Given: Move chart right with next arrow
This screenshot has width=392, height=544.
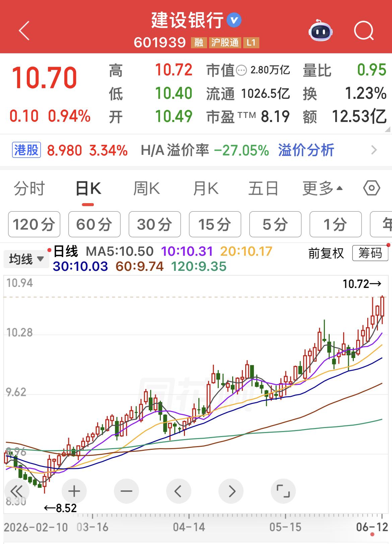Looking at the screenshot, I should pos(231,491).
